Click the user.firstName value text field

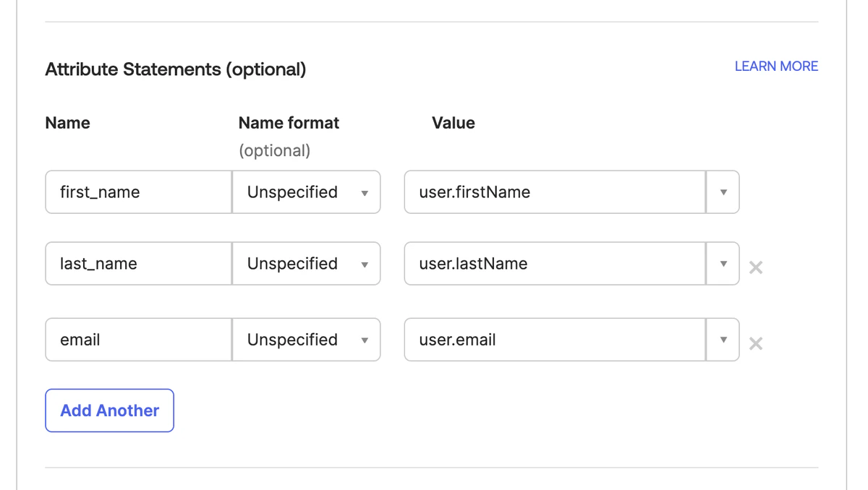pos(554,192)
